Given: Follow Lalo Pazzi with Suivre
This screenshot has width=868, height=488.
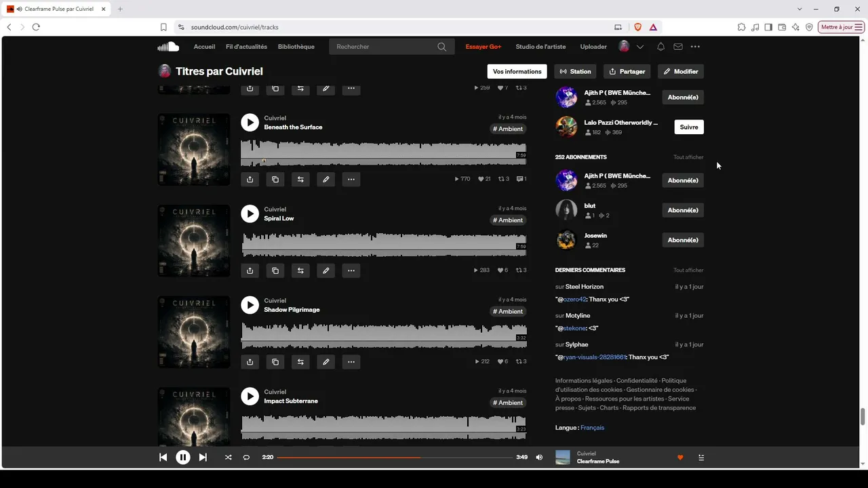Looking at the screenshot, I should click(x=689, y=127).
